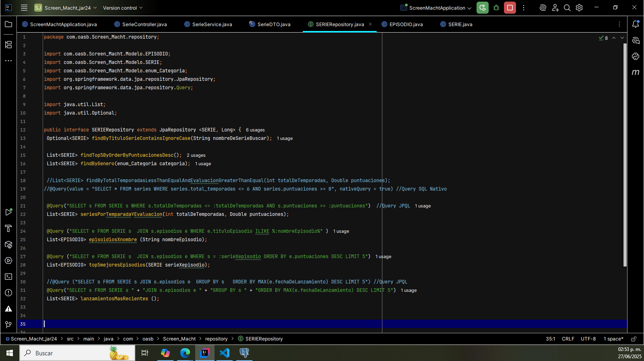Show more tool windows ellipsis
This screenshot has height=361, width=644.
[x=8, y=61]
